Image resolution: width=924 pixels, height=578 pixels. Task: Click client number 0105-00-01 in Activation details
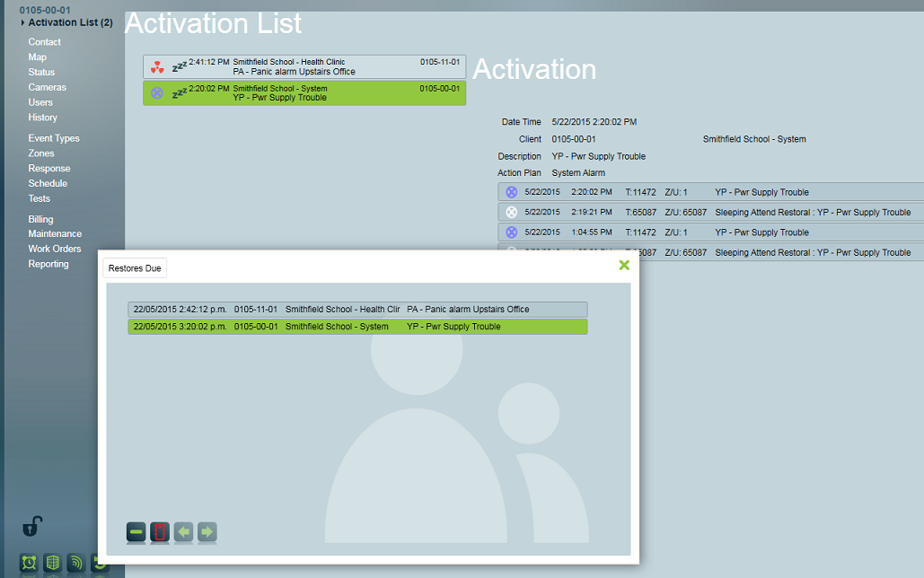(x=574, y=139)
